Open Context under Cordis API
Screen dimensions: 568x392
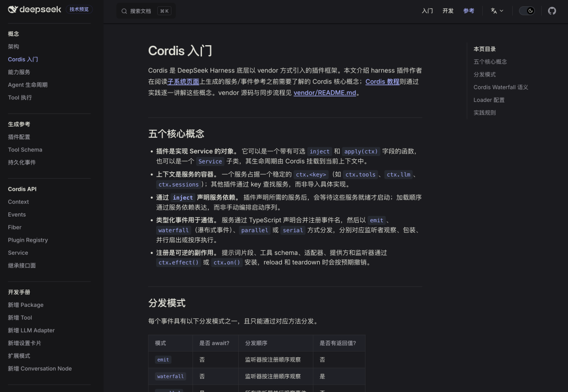(18, 202)
